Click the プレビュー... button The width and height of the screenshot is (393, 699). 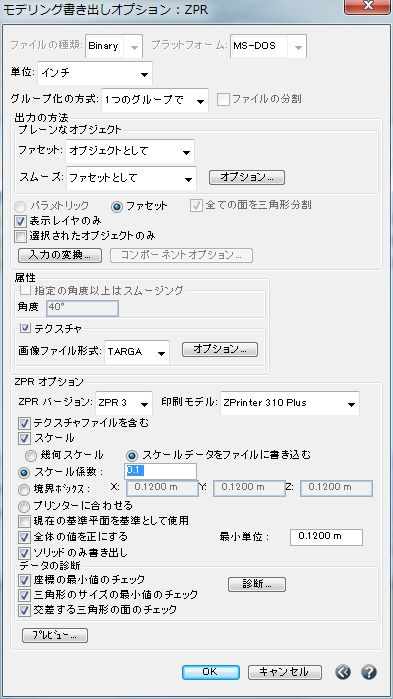coord(55,636)
